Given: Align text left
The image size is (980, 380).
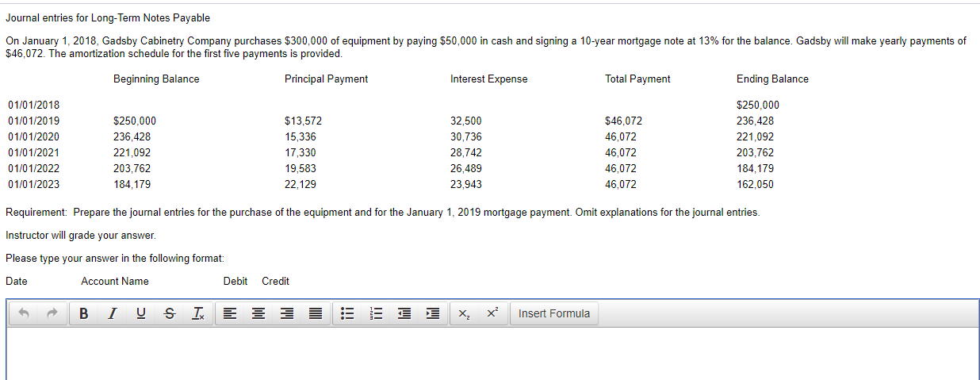Looking at the screenshot, I should click(x=229, y=313).
